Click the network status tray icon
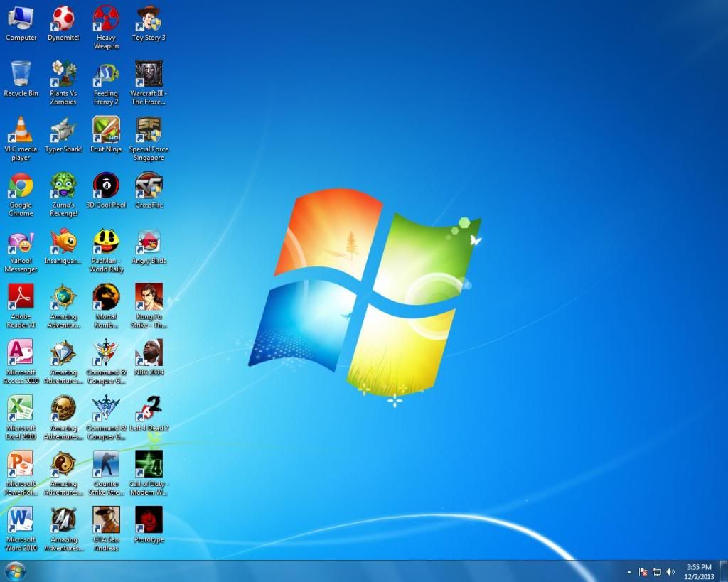This screenshot has width=728, height=582. pyautogui.click(x=657, y=571)
